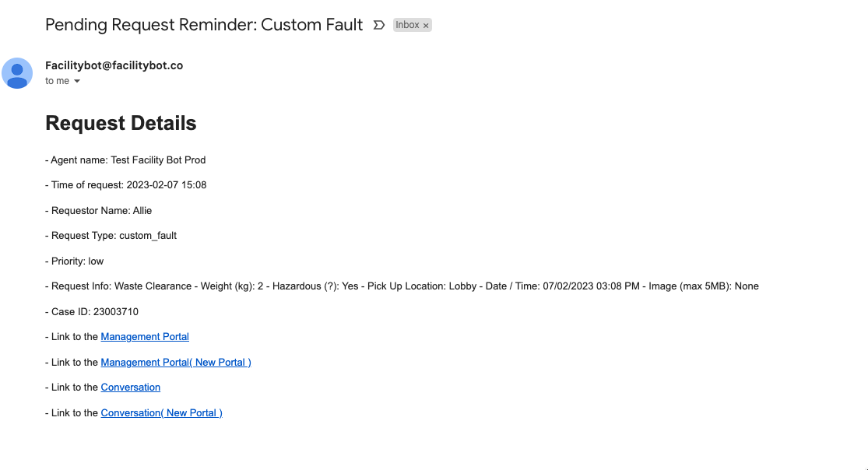Expand recipient details arrow next to 'to me'
Viewport: 868px width, 470px height.
(x=77, y=82)
